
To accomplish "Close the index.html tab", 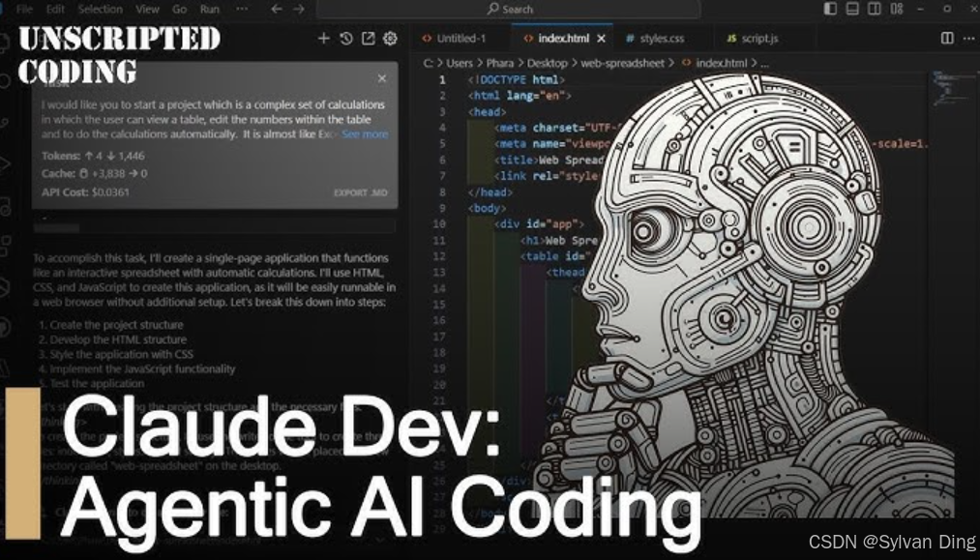I will point(601,38).
